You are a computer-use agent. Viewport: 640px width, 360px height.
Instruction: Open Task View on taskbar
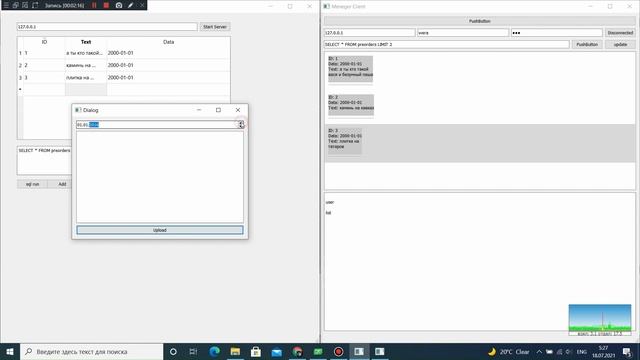193,351
